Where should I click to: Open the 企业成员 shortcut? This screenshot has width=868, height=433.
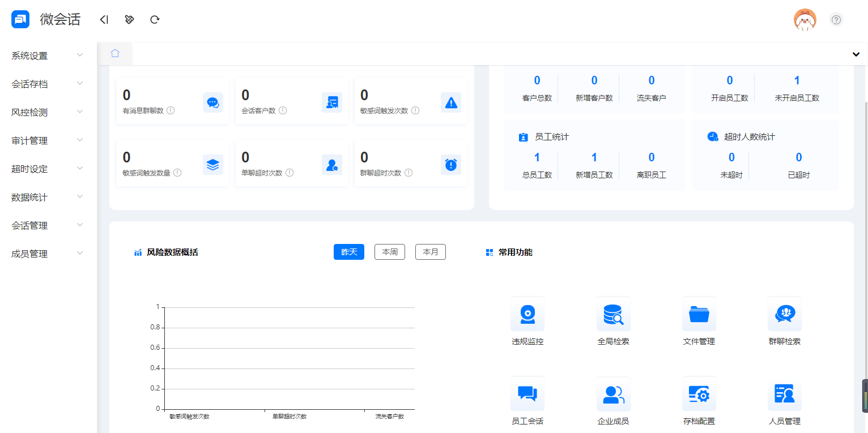(613, 394)
